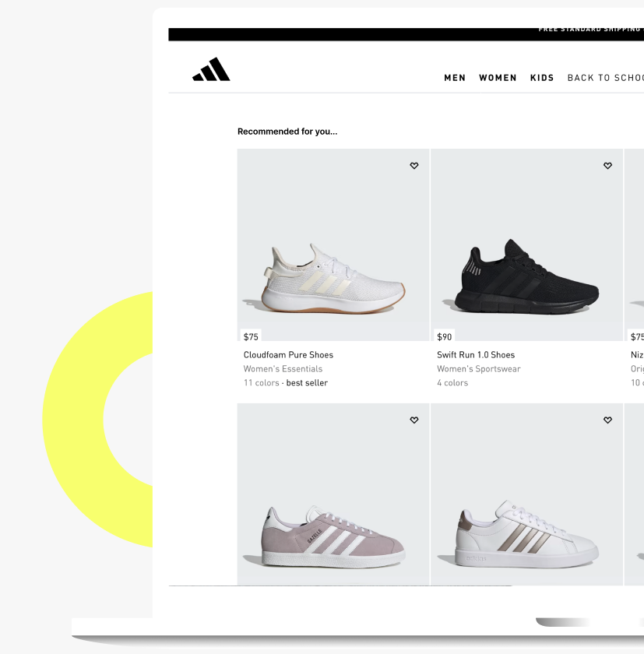
Task: Click the free standard shipping banner
Action: pyautogui.click(x=406, y=34)
